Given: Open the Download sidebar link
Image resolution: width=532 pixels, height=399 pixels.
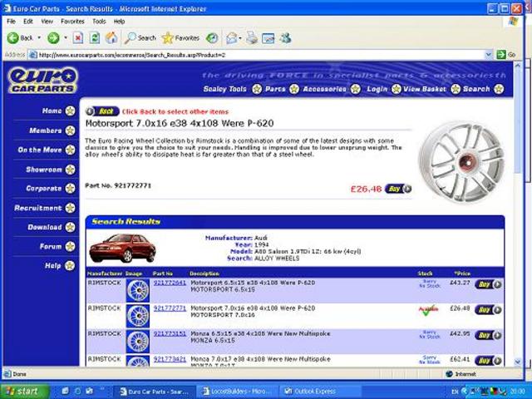Looking at the screenshot, I should [x=52, y=227].
